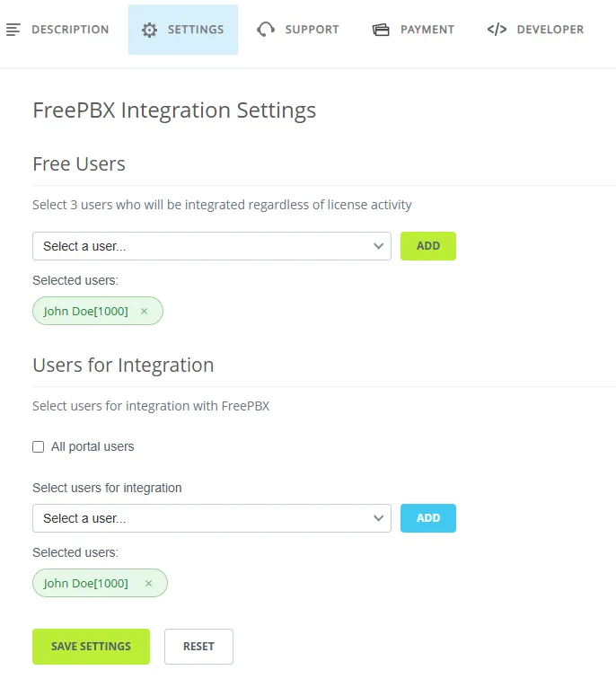Enable the All portal users checkbox
This screenshot has width=616, height=679.
coord(38,446)
